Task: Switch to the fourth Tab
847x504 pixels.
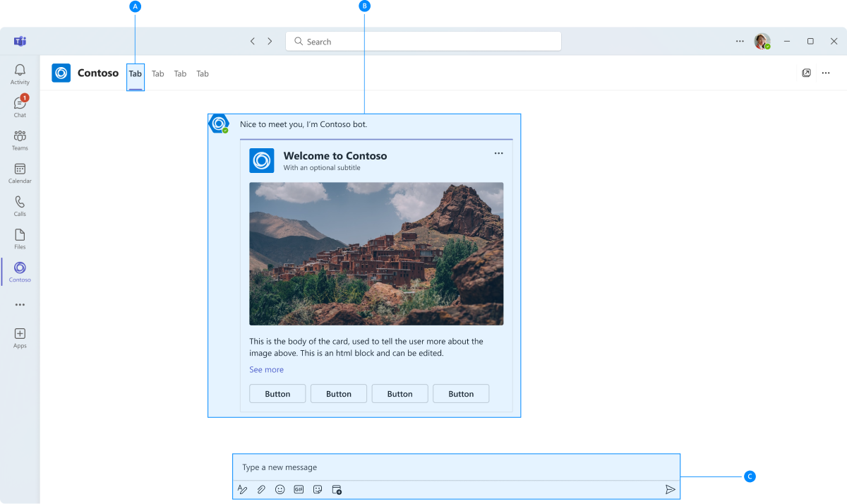Action: (x=203, y=73)
